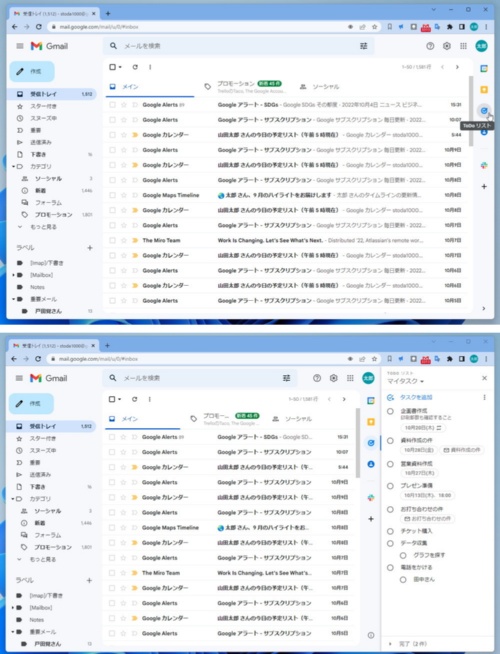Screen dimensions: 500x654
Task: Switch to メイン tab in lower window
Action: click(x=142, y=419)
